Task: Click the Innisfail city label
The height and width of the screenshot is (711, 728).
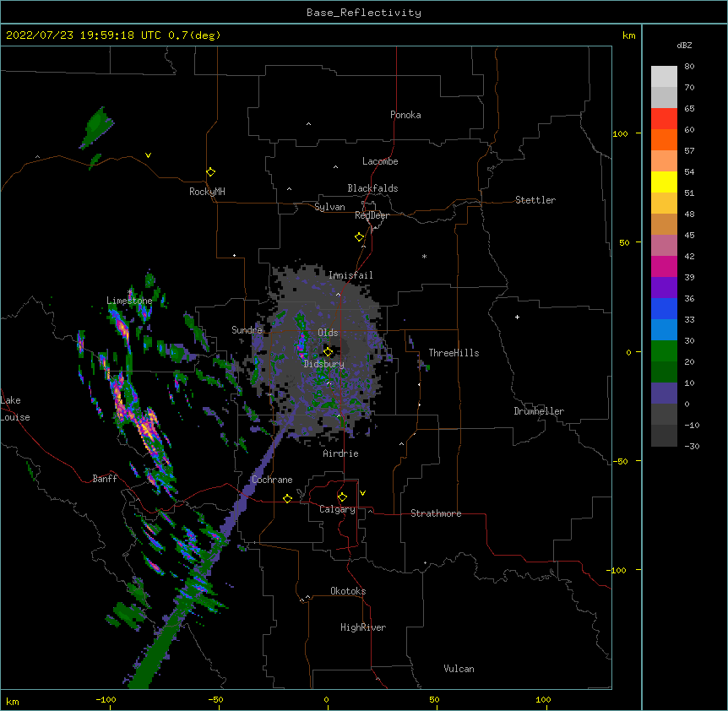Action: pos(350,275)
